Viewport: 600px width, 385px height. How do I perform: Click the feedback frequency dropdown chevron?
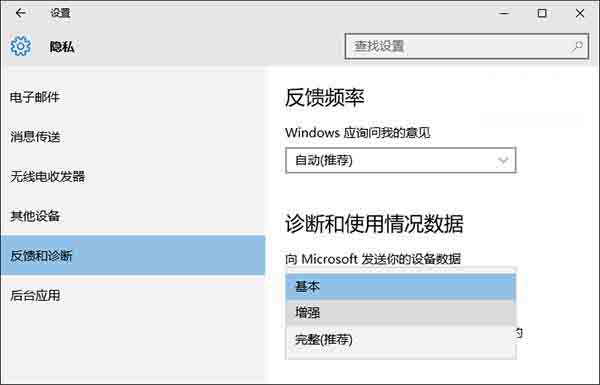tap(502, 160)
